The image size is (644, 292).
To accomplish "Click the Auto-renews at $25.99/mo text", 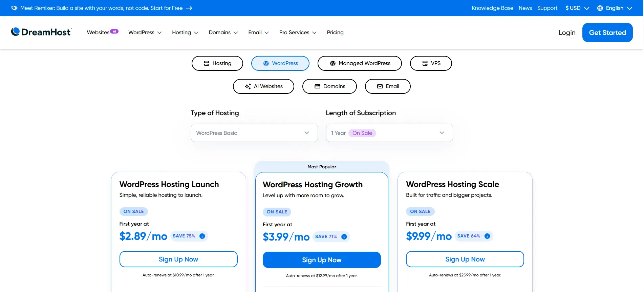I will [x=465, y=275].
